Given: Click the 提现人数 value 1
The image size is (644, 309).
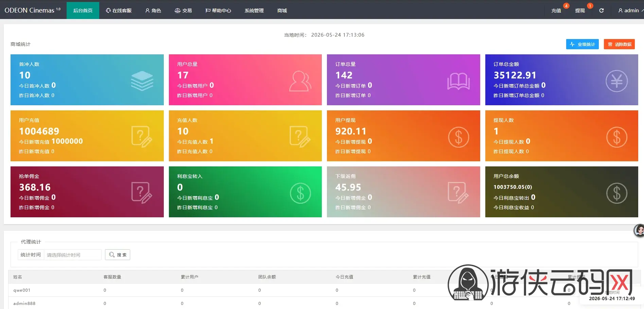Looking at the screenshot, I should coord(496,131).
